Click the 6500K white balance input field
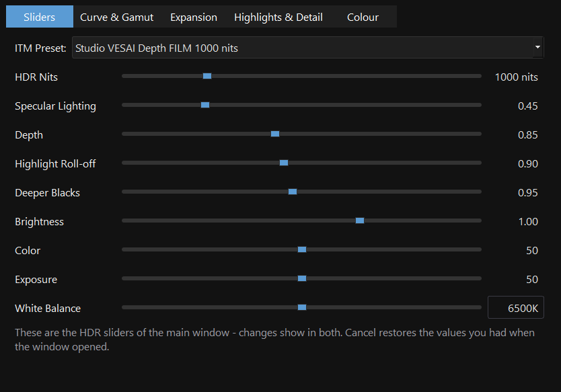This screenshot has width=561, height=392. pyautogui.click(x=515, y=307)
